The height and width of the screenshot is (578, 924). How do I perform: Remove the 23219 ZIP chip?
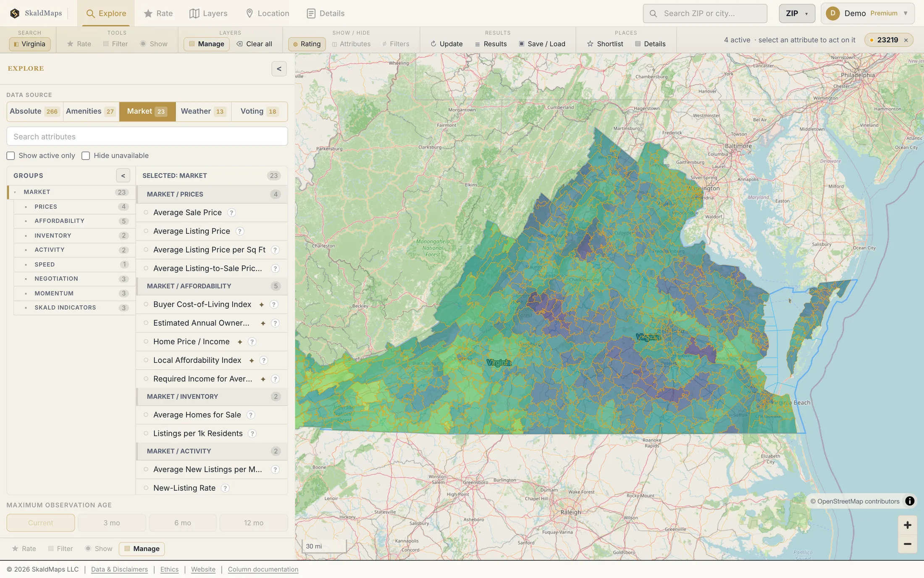coord(906,40)
